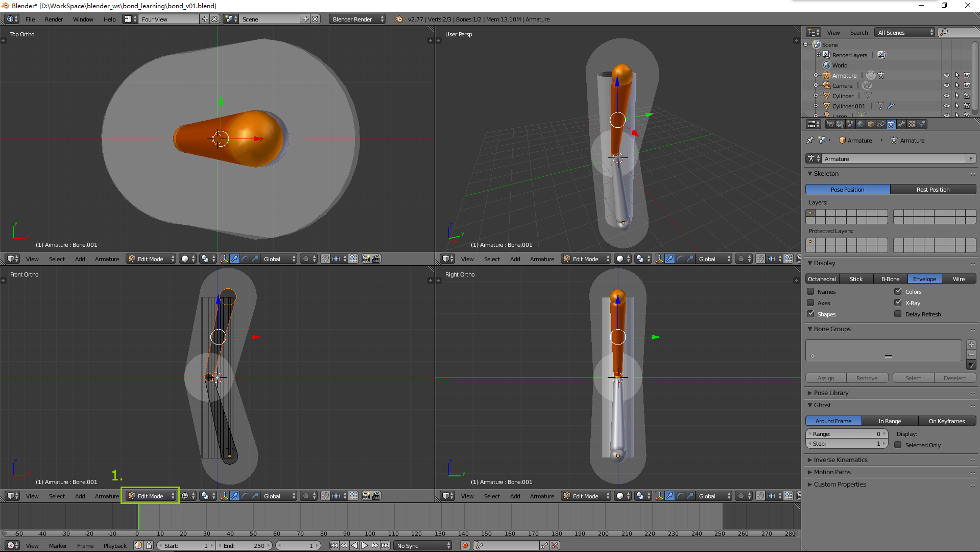Open the World properties tab
Screen dimensions: 980x552
[x=861, y=124]
